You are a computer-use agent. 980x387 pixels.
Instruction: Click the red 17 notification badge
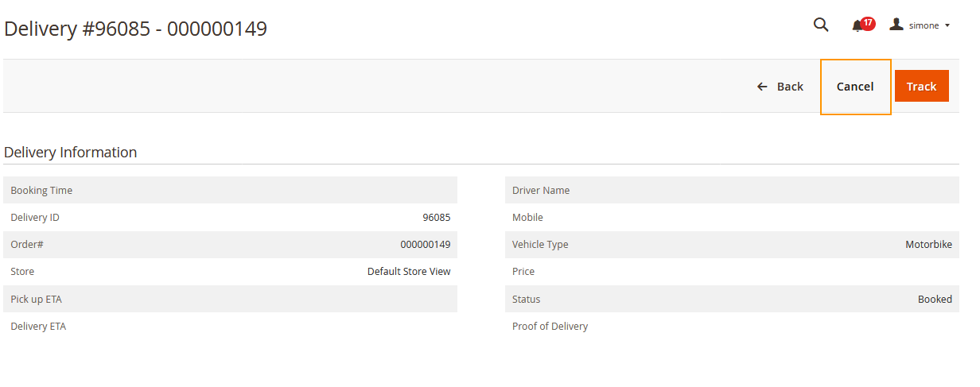[868, 23]
